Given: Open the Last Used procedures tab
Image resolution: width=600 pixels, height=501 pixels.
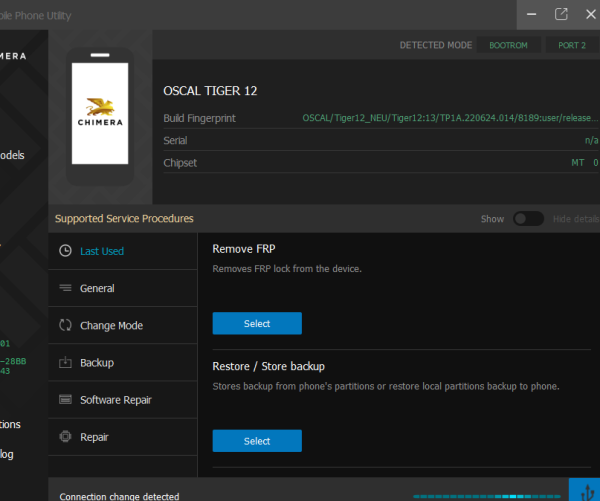Looking at the screenshot, I should tap(123, 251).
